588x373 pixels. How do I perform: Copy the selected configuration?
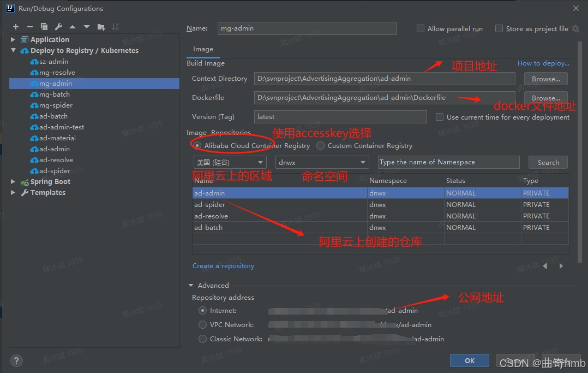[x=44, y=27]
